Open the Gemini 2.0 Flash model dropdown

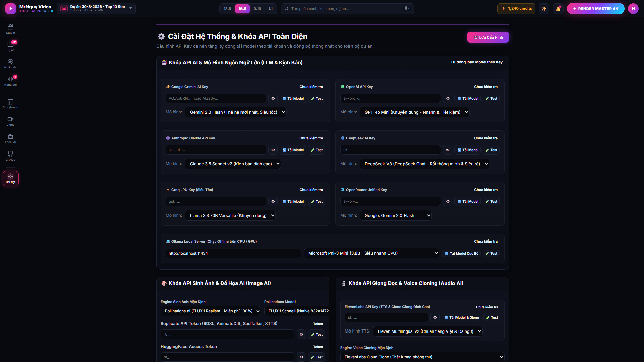pyautogui.click(x=236, y=112)
